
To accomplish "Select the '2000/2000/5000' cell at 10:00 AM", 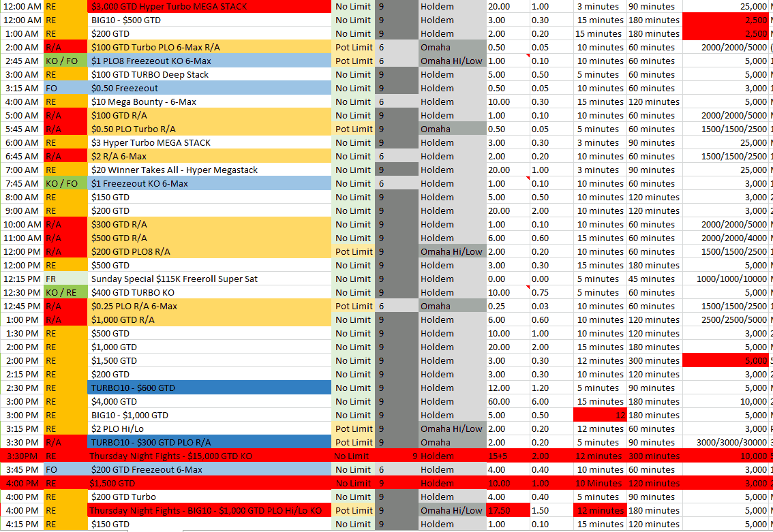I will pyautogui.click(x=726, y=225).
